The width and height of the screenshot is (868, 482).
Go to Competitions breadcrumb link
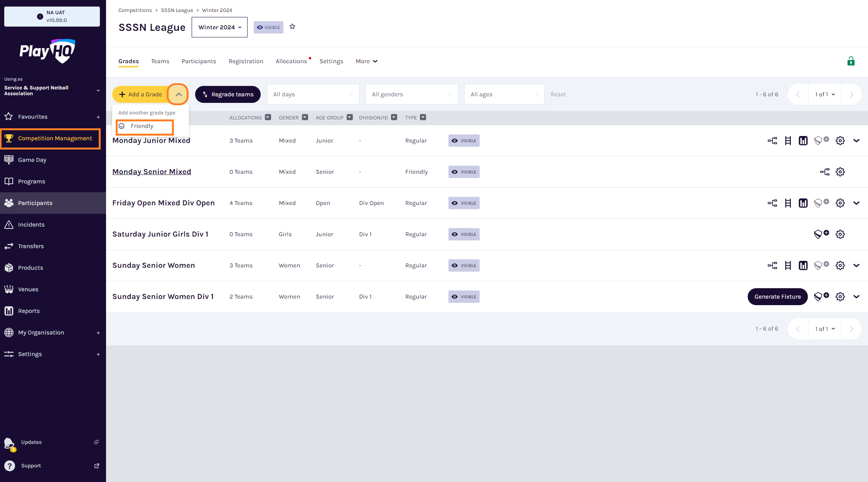[135, 10]
